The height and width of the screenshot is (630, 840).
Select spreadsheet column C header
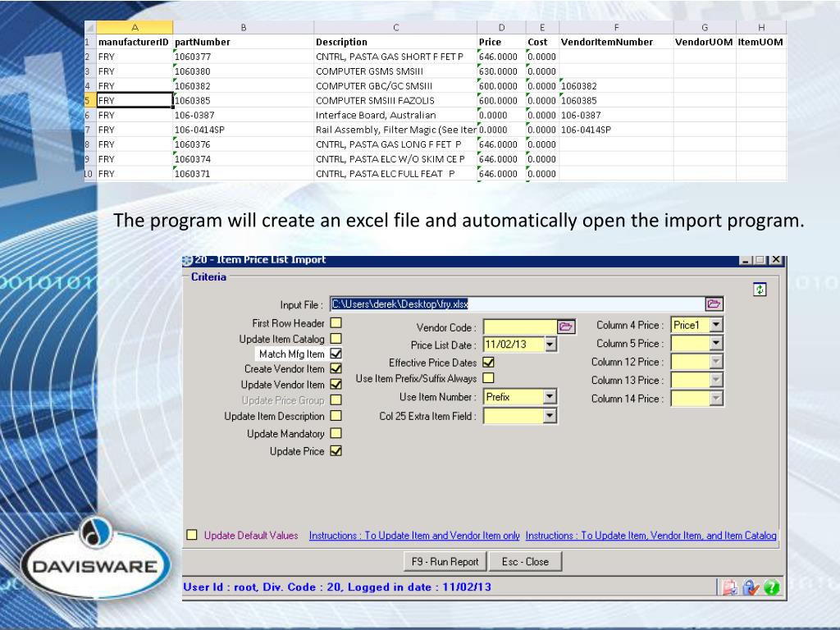pos(395,27)
